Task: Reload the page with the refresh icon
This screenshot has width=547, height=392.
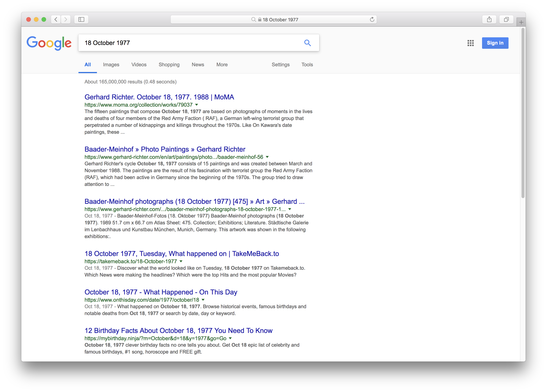Action: tap(372, 19)
